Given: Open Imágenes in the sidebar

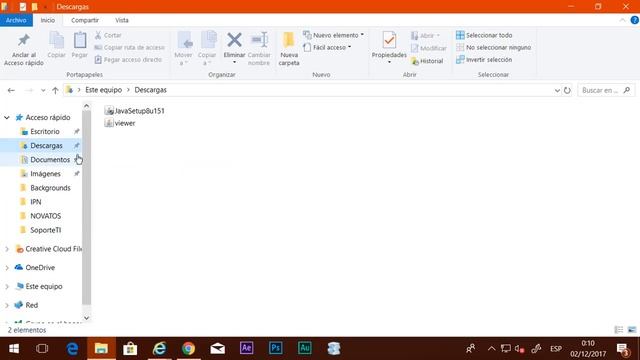Looking at the screenshot, I should [x=45, y=174].
